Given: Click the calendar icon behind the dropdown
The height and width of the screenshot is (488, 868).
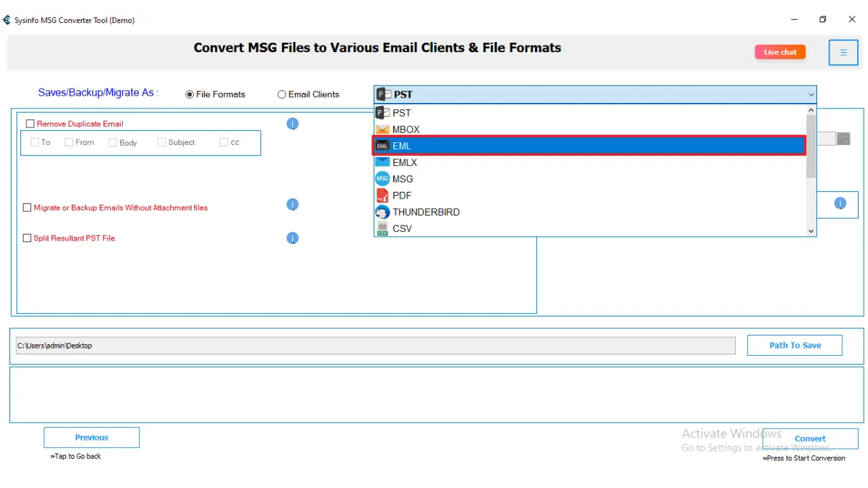Looking at the screenshot, I should (844, 138).
